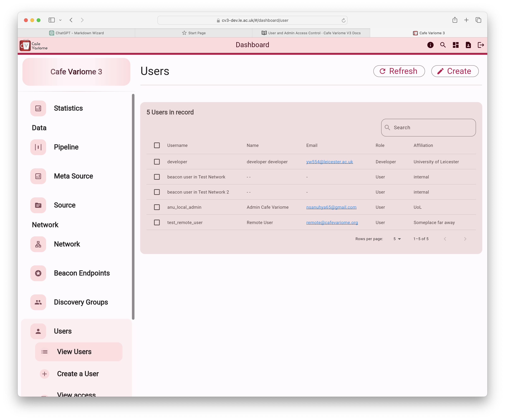505x420 pixels.
Task: Open nsanuhya65@gmail.com email link
Action: (331, 207)
